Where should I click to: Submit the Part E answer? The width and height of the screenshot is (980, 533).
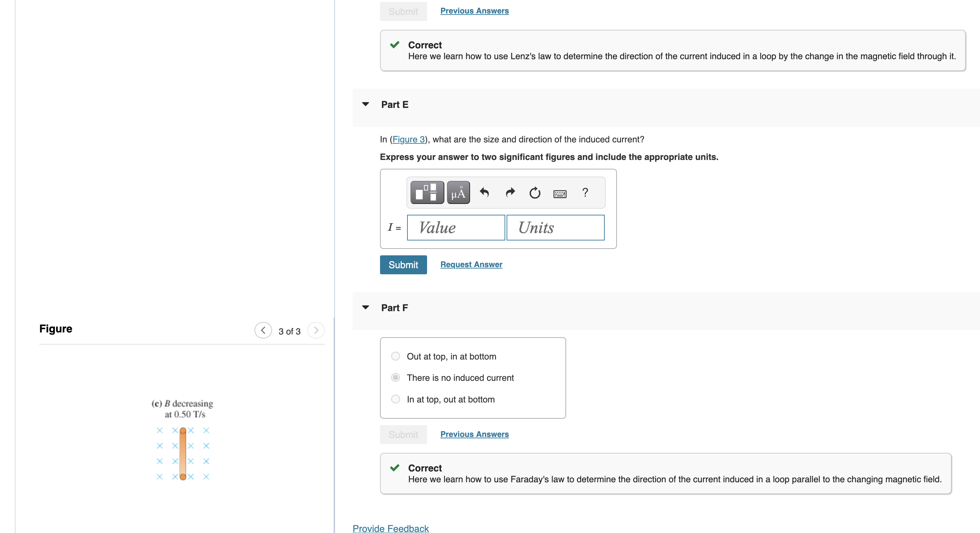(x=403, y=264)
